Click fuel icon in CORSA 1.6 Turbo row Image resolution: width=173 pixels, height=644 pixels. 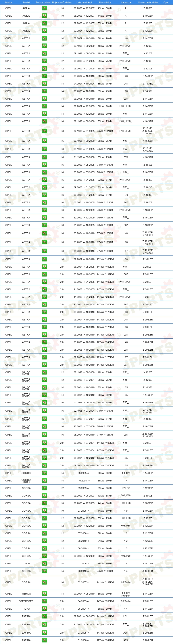point(44,582)
